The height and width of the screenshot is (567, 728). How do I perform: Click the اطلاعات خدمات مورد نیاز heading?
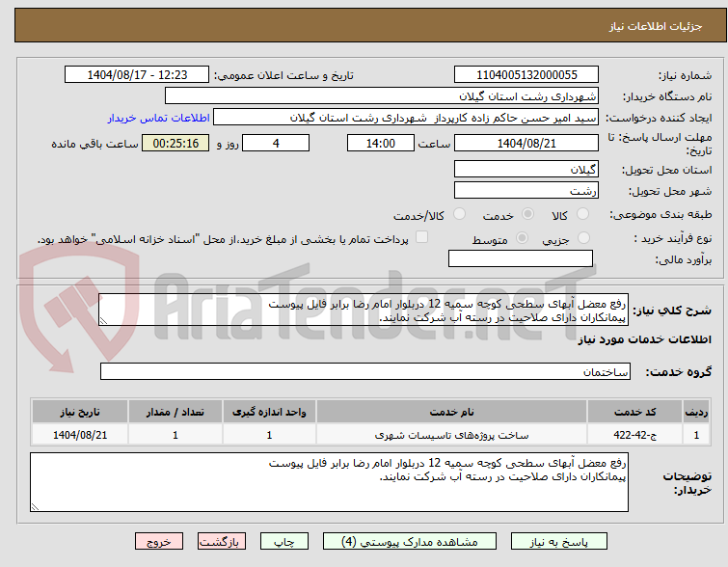(x=644, y=339)
